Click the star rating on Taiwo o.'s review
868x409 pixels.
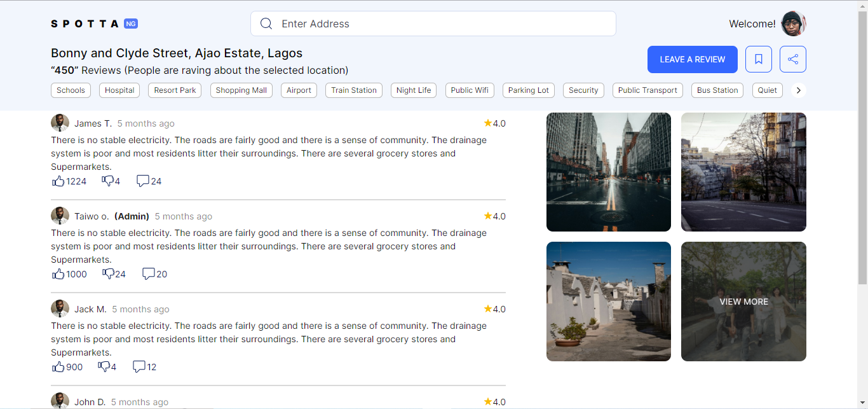(x=494, y=216)
